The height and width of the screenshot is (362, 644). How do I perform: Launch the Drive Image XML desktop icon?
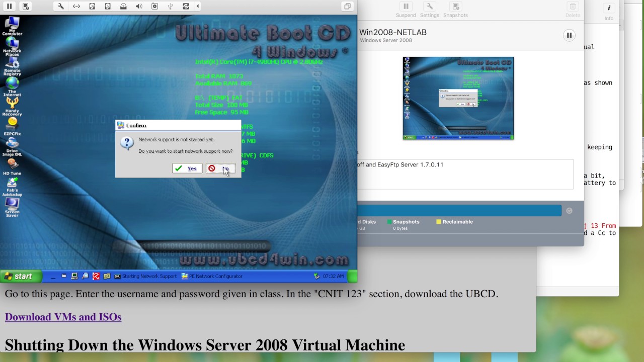[12, 147]
